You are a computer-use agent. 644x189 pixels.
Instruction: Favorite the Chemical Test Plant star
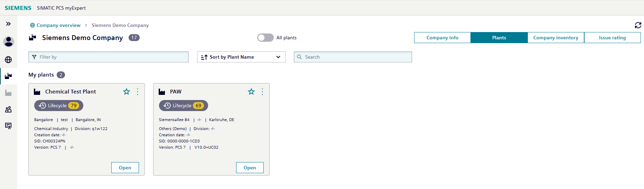127,91
